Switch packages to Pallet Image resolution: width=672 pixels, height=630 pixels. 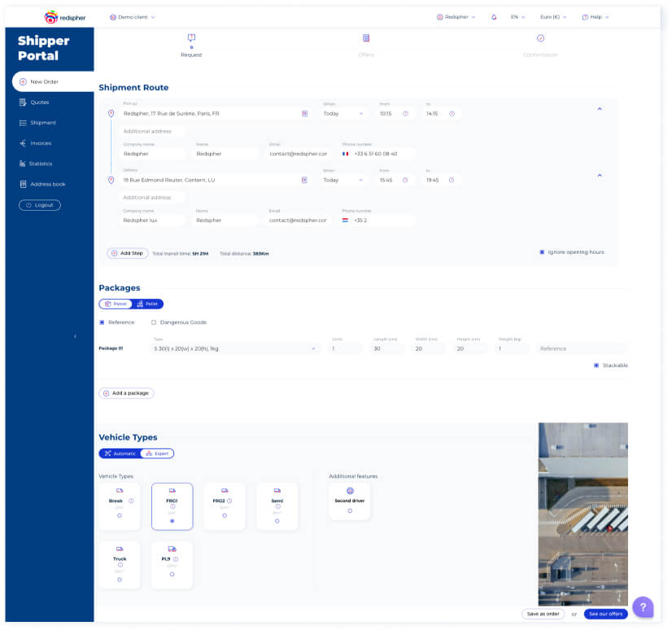pos(147,304)
